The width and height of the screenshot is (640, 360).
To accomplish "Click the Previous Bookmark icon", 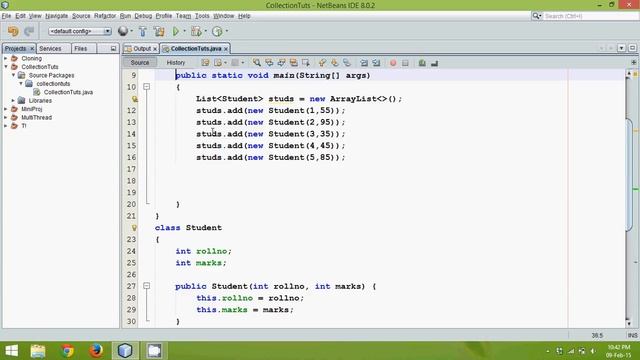I will [322, 62].
